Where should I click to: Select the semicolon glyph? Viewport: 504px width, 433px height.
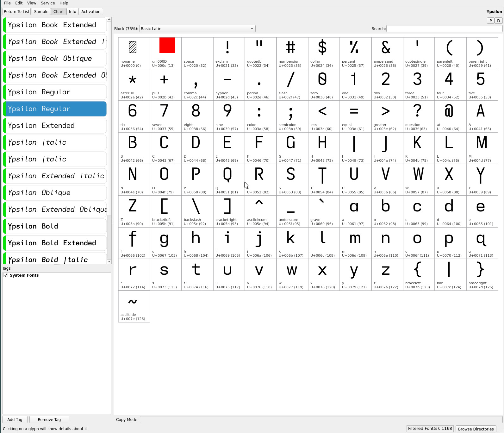[x=292, y=116]
